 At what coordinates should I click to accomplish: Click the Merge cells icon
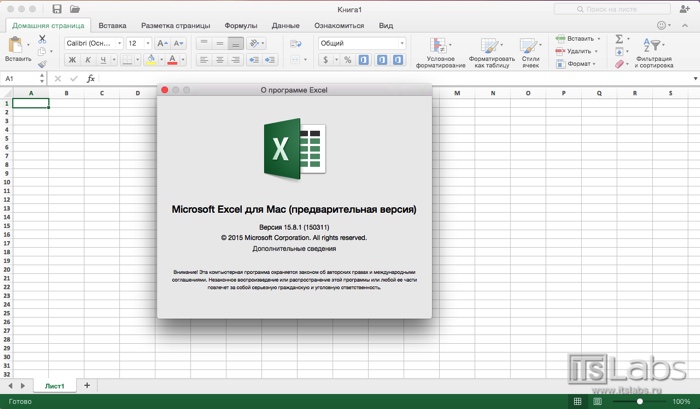[x=295, y=60]
